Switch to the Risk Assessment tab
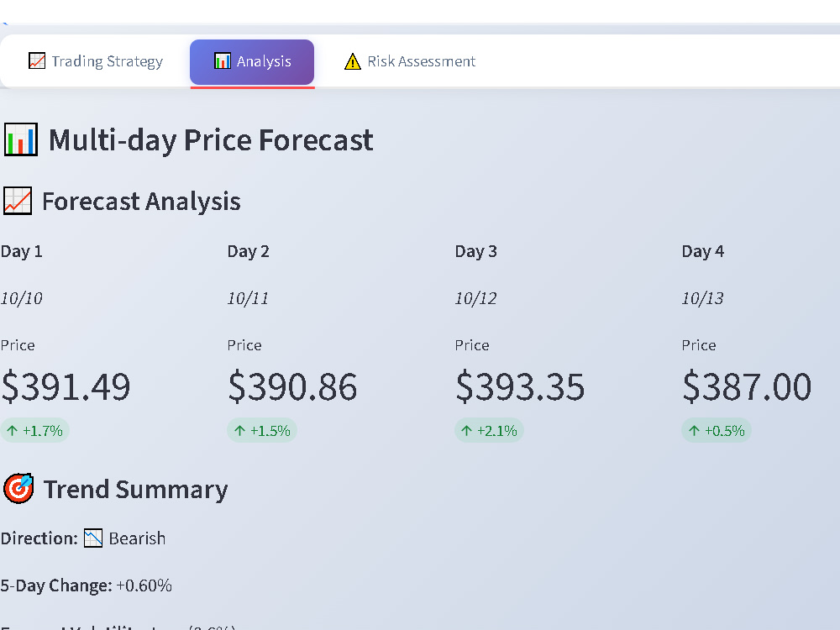The image size is (840, 630). tap(409, 61)
